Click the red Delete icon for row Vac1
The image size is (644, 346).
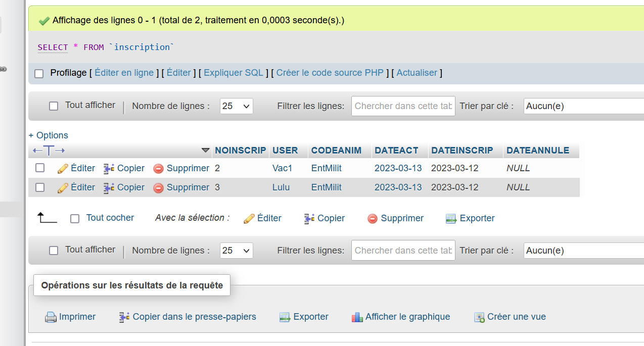[158, 169]
